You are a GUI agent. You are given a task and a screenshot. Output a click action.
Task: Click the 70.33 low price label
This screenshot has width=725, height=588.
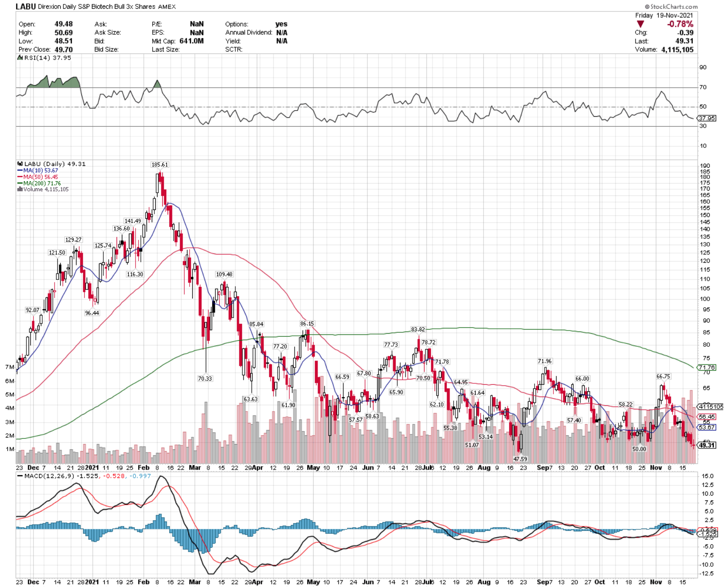(205, 379)
